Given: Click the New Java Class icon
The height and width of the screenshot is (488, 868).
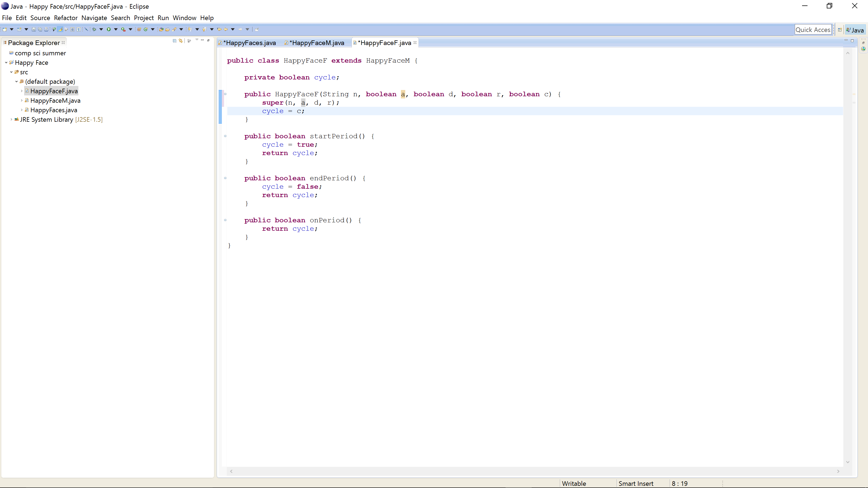Looking at the screenshot, I should coord(146,30).
